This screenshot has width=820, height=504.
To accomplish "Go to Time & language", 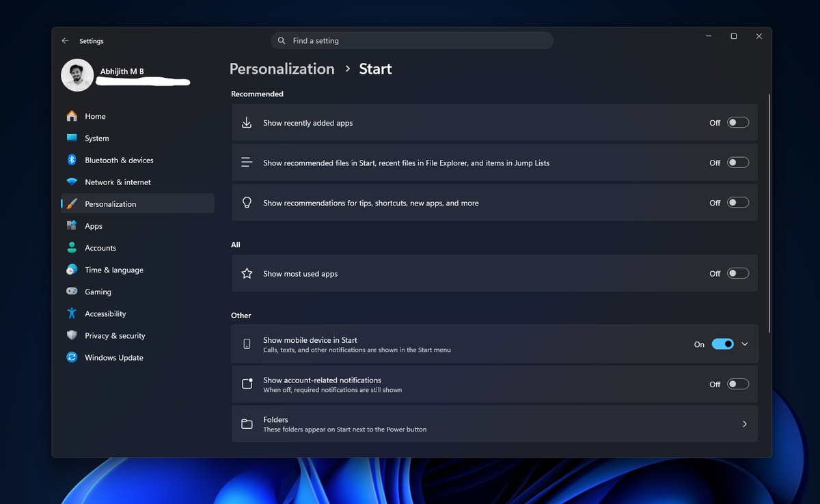I will [x=137, y=270].
